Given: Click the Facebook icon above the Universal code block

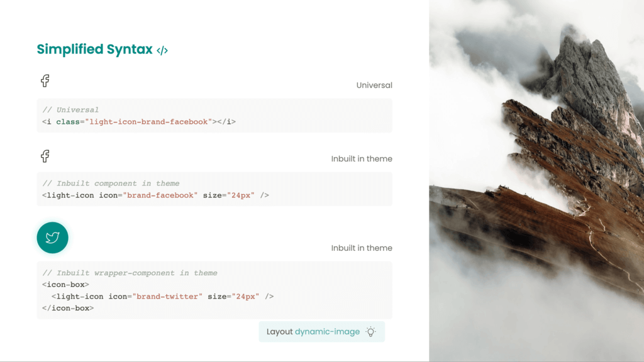Looking at the screenshot, I should (45, 80).
